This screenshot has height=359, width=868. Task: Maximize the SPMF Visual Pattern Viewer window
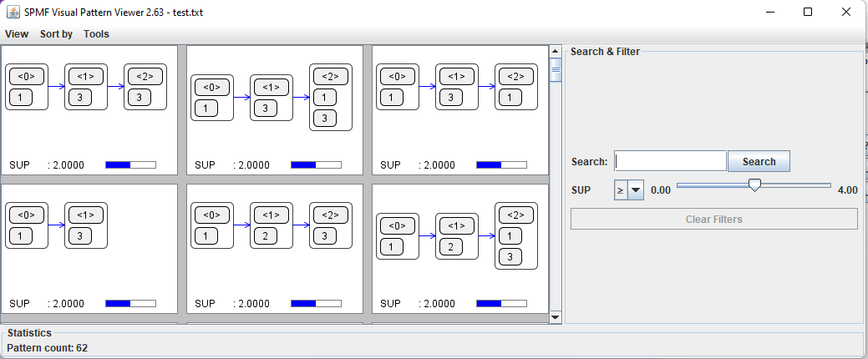point(807,12)
